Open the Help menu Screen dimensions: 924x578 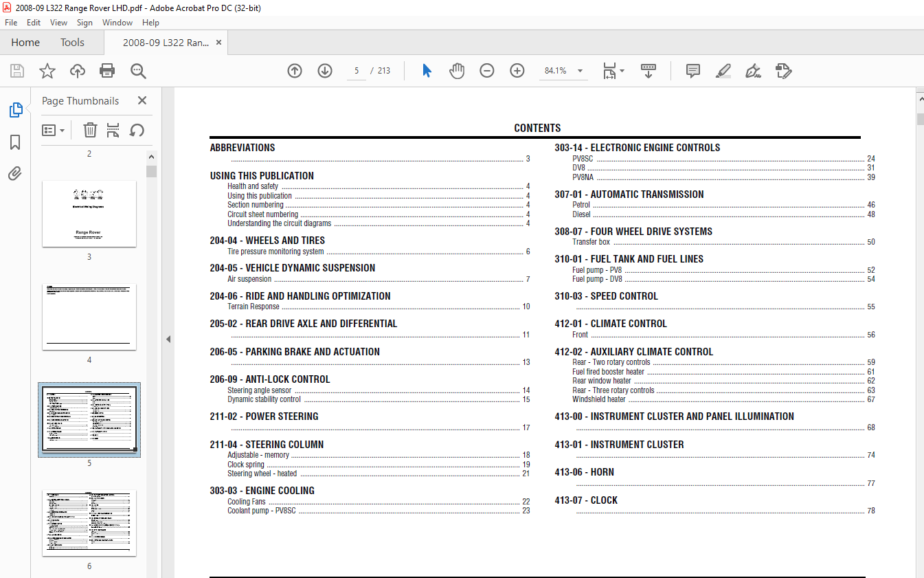150,23
